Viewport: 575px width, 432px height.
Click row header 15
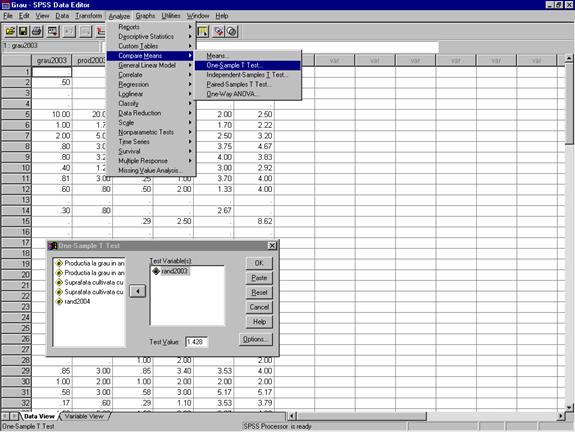(x=17, y=221)
